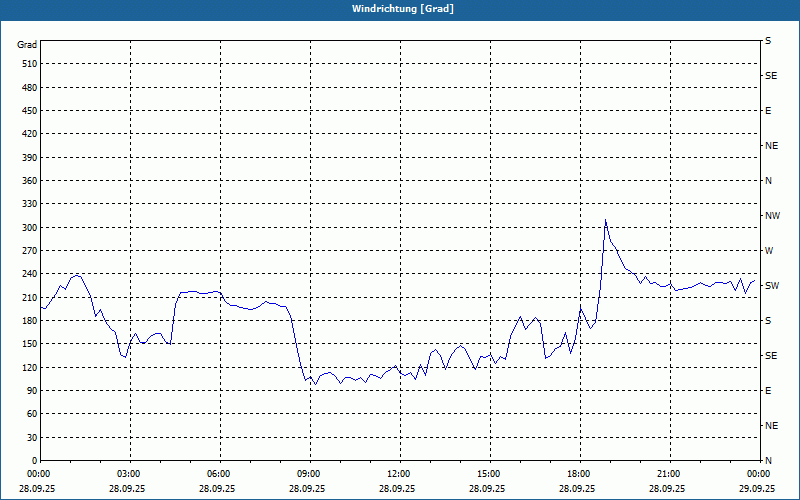This screenshot has height=500, width=800.
Task: Select the "240" degree axis label
Action: (30, 274)
